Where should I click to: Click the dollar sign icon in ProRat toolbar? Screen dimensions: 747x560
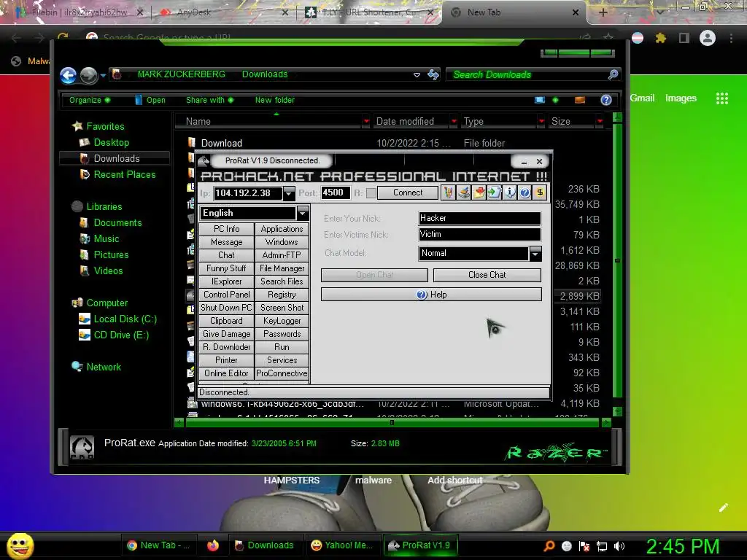(x=540, y=192)
